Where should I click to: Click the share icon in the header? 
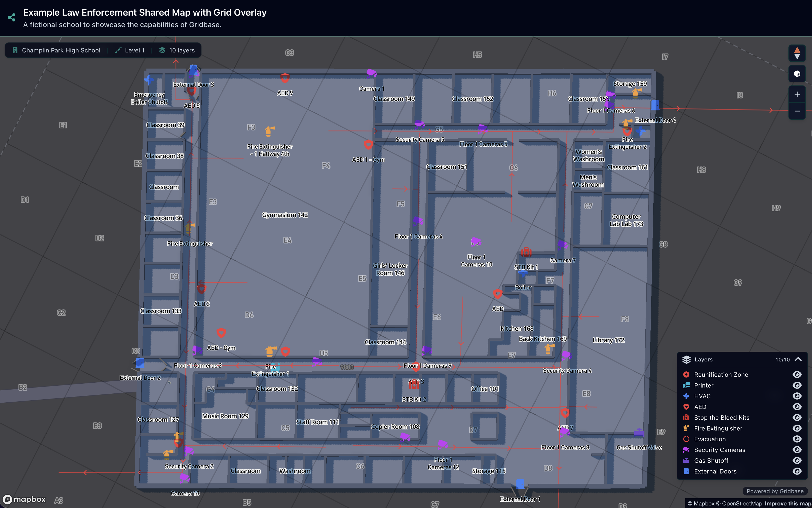(12, 17)
